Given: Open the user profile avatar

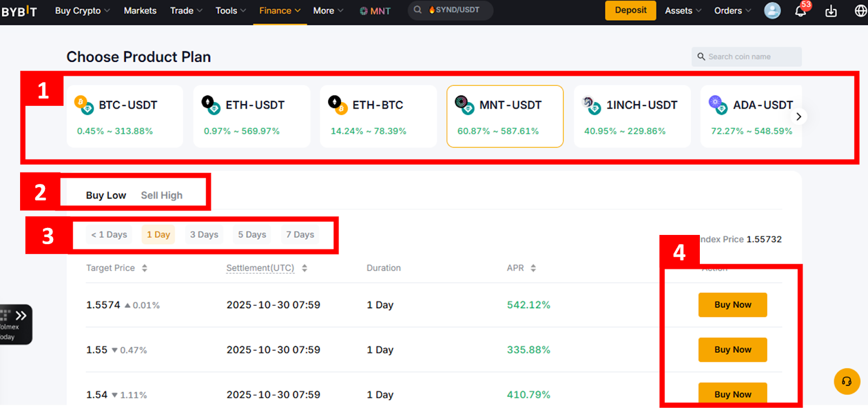Looking at the screenshot, I should (x=772, y=10).
